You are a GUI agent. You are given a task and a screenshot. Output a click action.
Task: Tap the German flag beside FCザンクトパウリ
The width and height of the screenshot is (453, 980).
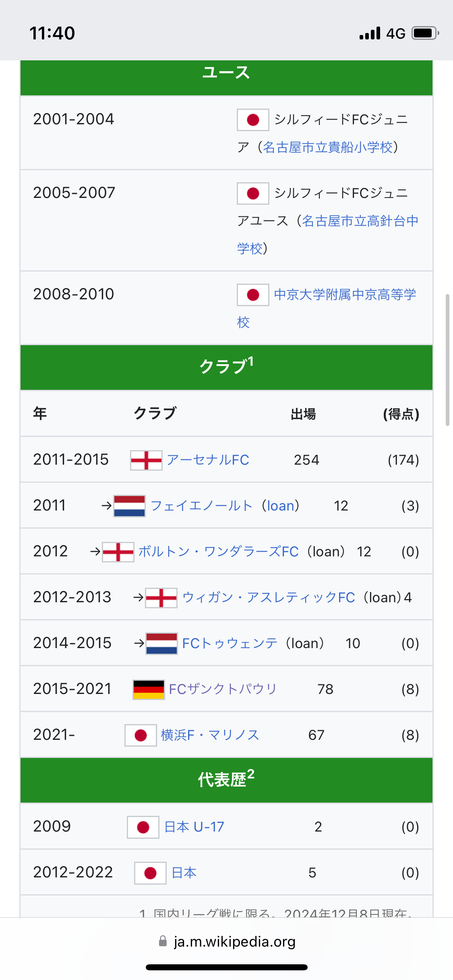coord(149,690)
